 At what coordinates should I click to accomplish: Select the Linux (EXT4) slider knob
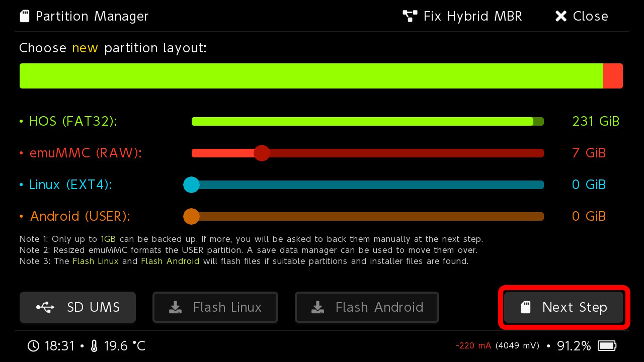tap(191, 185)
